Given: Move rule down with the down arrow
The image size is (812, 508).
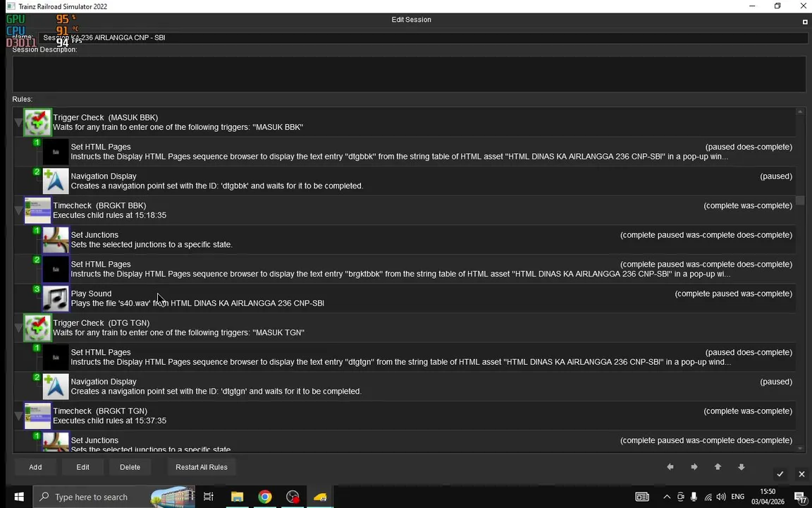Looking at the screenshot, I should point(742,467).
